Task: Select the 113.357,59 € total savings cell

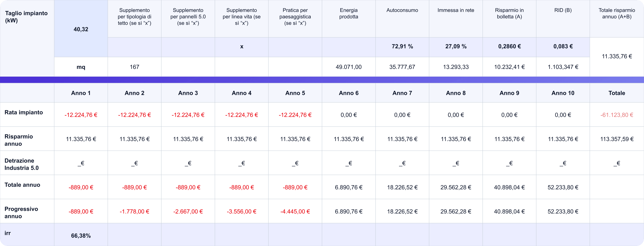Action: (617, 139)
